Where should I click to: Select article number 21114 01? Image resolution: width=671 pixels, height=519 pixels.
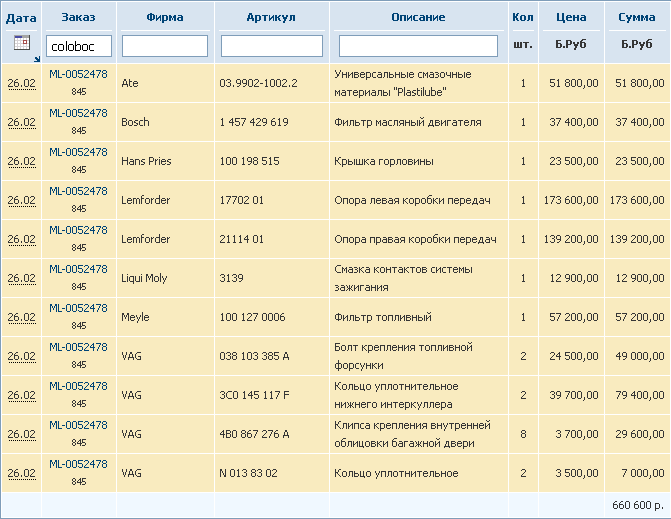(241, 239)
